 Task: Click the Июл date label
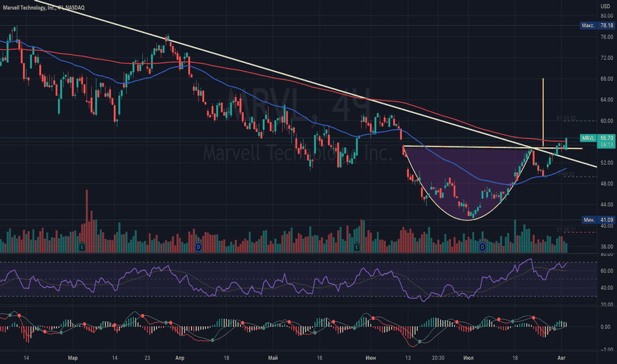pos(468,357)
